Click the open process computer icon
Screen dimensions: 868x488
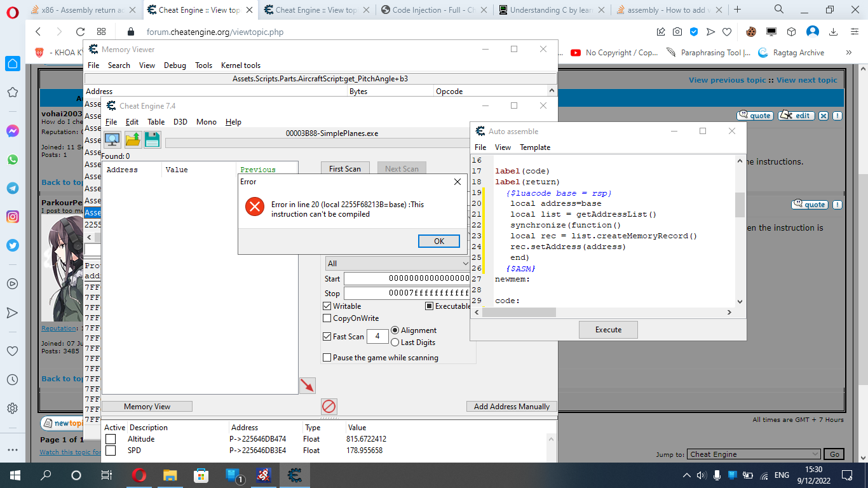(112, 140)
